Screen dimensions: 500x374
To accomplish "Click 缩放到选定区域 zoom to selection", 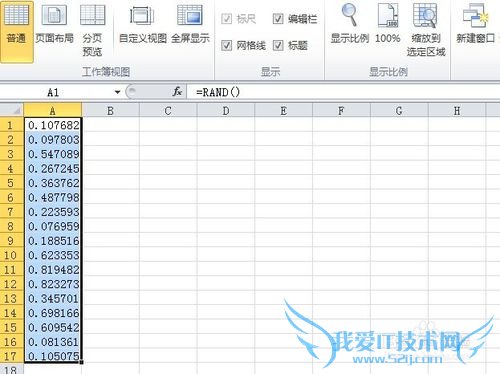I will [x=426, y=29].
